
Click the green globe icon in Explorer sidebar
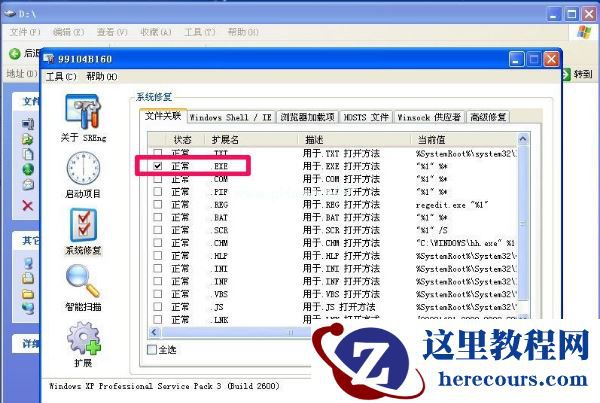click(x=28, y=169)
